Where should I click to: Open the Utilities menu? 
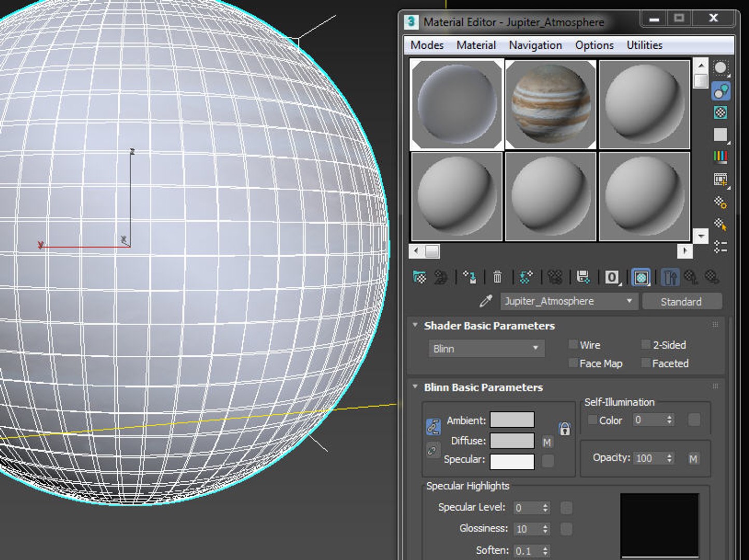point(644,45)
